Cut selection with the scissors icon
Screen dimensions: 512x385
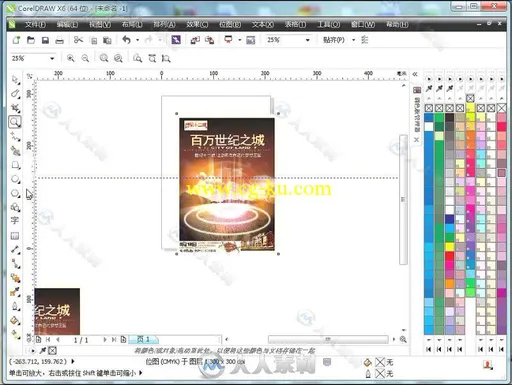point(78,40)
